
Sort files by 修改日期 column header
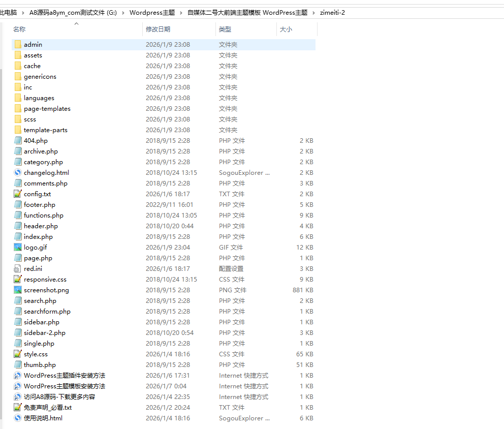click(157, 29)
